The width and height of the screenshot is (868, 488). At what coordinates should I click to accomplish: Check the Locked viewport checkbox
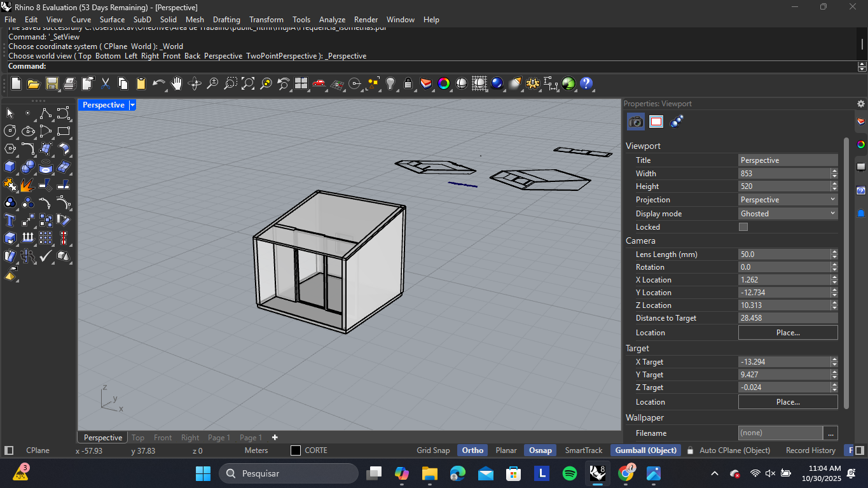click(743, 227)
